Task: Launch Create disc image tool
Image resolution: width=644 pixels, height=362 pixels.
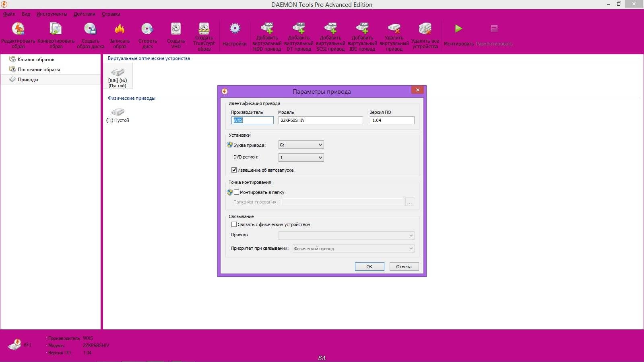Action: 91,35
